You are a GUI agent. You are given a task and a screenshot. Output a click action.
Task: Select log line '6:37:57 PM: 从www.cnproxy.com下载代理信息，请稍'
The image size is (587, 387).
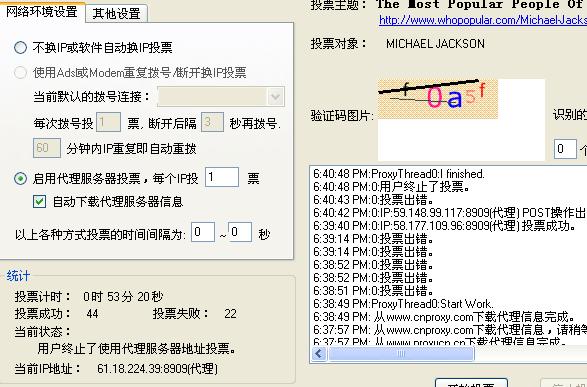click(450, 330)
